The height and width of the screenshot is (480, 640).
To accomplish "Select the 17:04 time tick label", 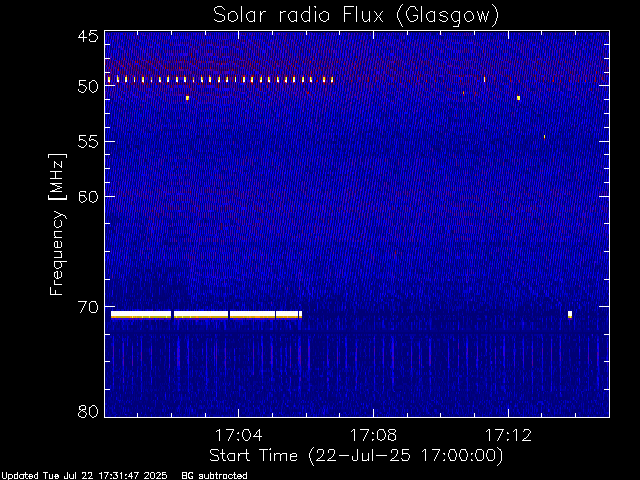I will (x=238, y=435).
